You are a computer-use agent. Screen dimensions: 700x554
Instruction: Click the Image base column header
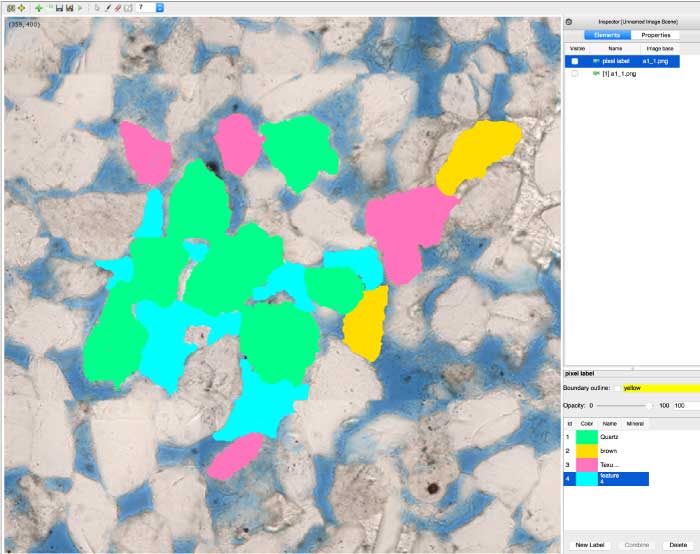click(x=660, y=48)
